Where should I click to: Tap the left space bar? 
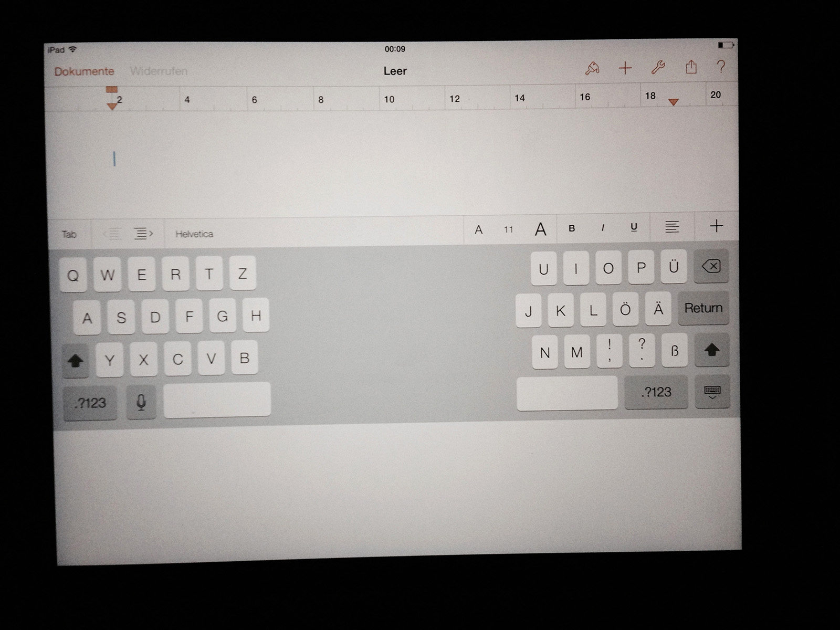click(217, 400)
